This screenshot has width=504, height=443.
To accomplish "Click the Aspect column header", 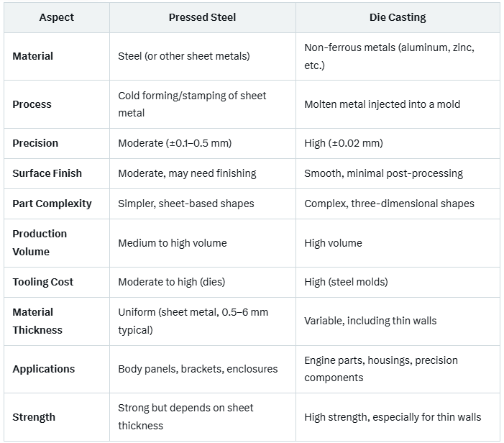I will pos(56,17).
